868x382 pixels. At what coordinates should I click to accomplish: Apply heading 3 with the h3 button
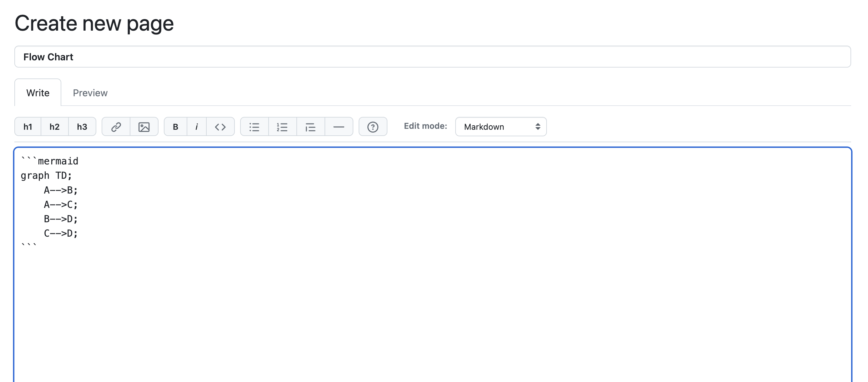[x=82, y=127]
